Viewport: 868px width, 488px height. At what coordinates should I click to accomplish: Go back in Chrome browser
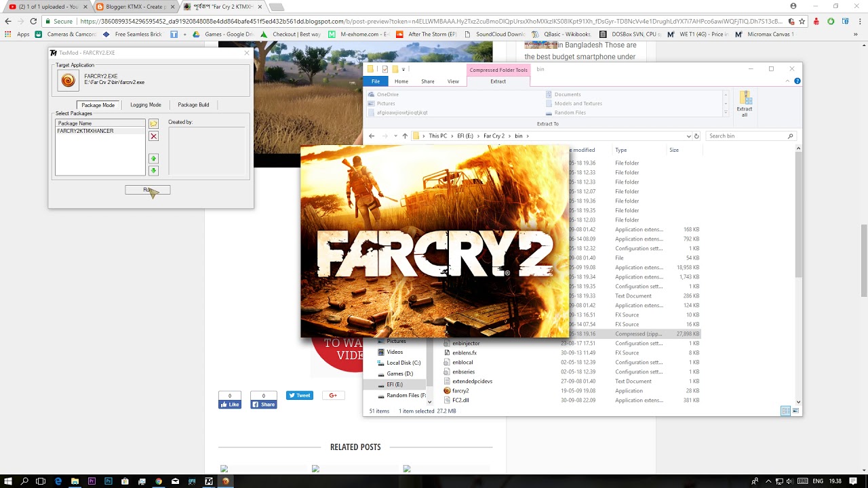[8, 21]
